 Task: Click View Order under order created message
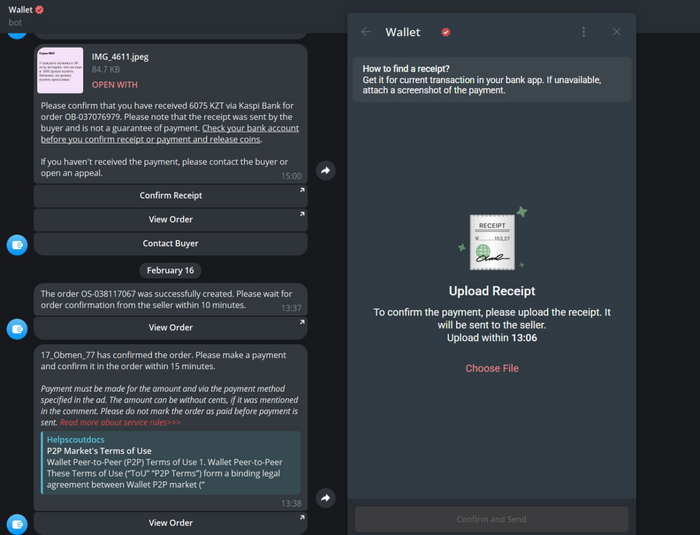(x=171, y=327)
